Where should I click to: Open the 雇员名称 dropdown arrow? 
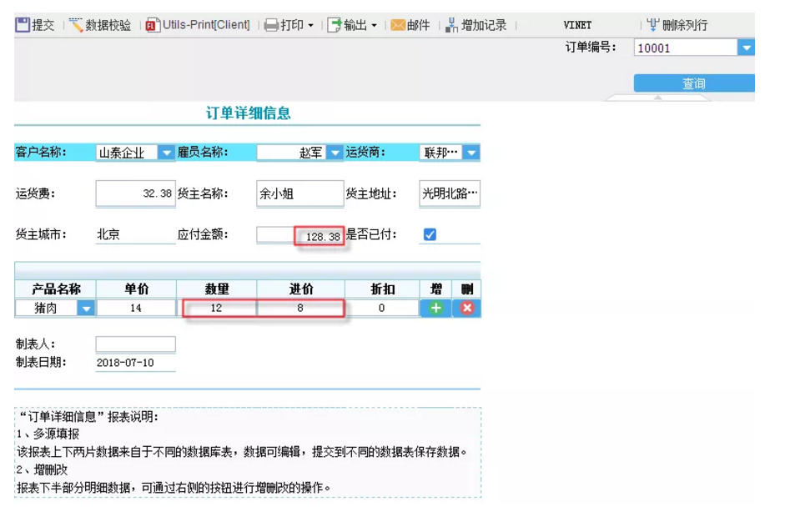click(x=335, y=152)
